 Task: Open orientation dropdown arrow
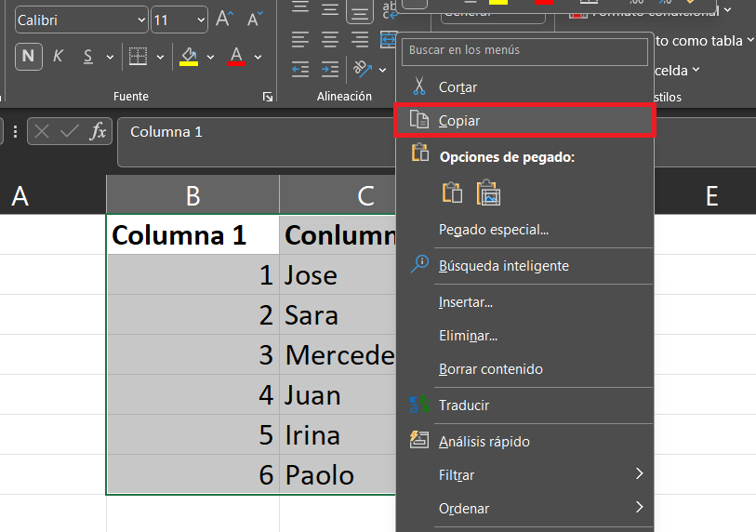[x=382, y=71]
